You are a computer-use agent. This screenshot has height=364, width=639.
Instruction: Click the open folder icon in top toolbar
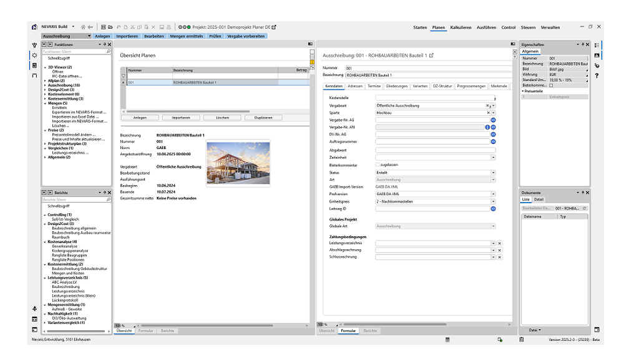pos(110,27)
